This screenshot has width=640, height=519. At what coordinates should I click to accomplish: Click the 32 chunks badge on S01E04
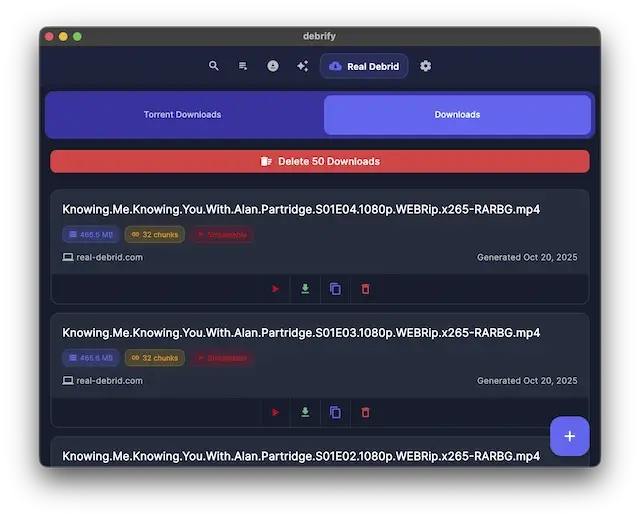[x=155, y=235]
